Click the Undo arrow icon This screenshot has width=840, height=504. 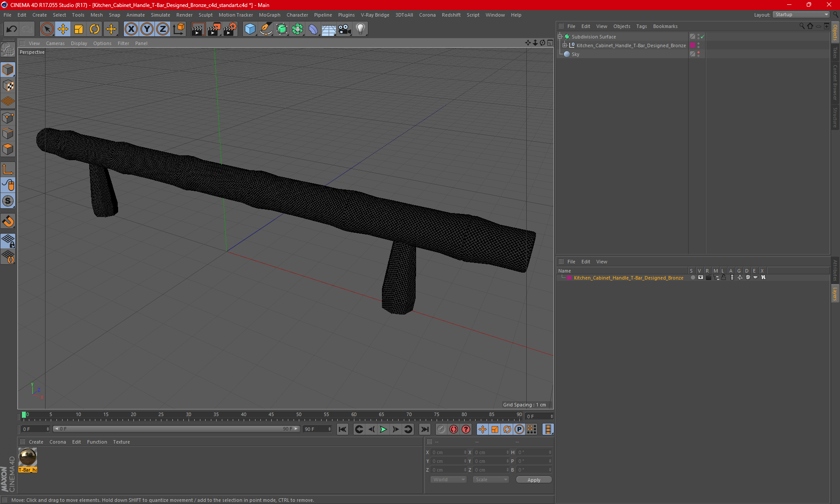(12, 29)
